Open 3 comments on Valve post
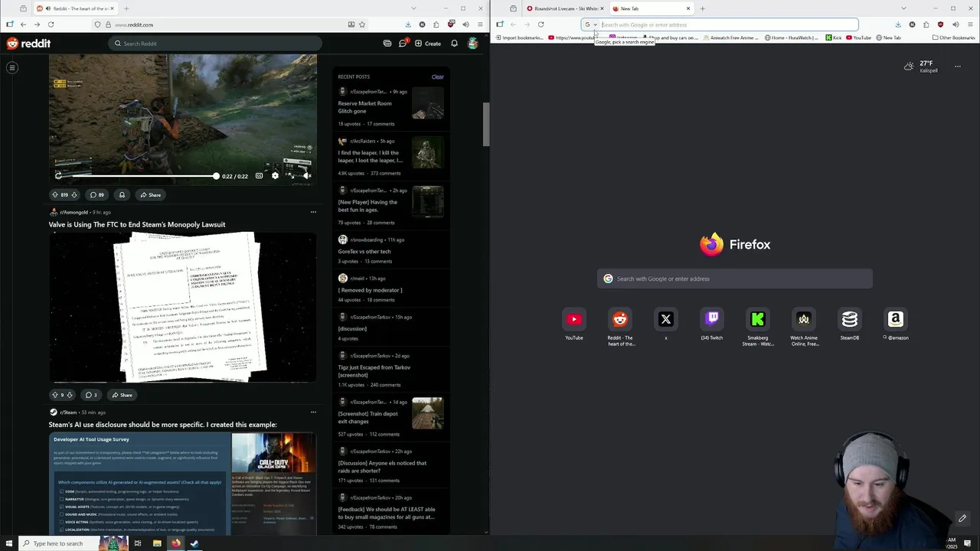 [91, 395]
